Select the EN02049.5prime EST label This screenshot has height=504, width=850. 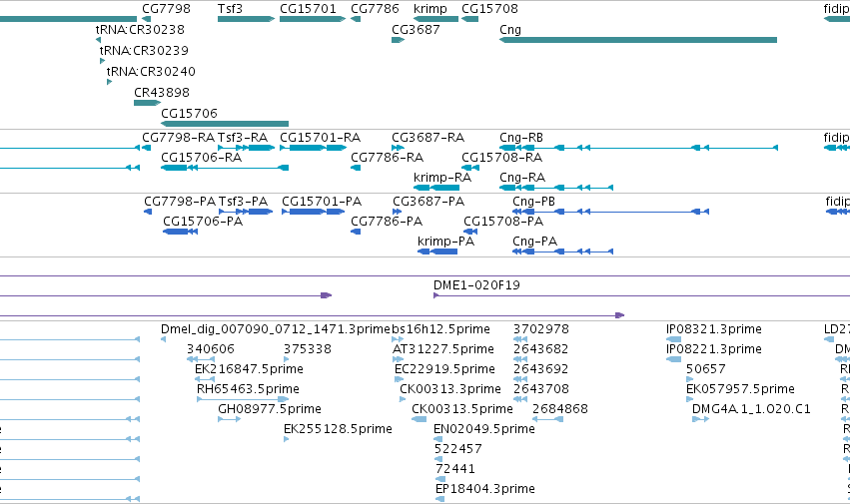point(484,429)
